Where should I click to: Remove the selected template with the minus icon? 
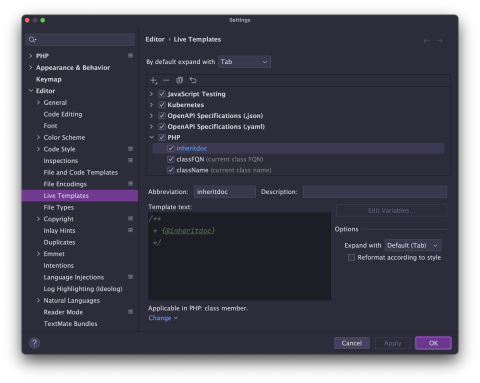pyautogui.click(x=166, y=80)
